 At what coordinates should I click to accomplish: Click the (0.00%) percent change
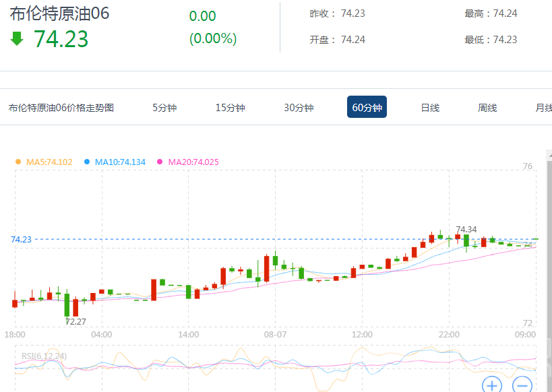[x=213, y=38]
